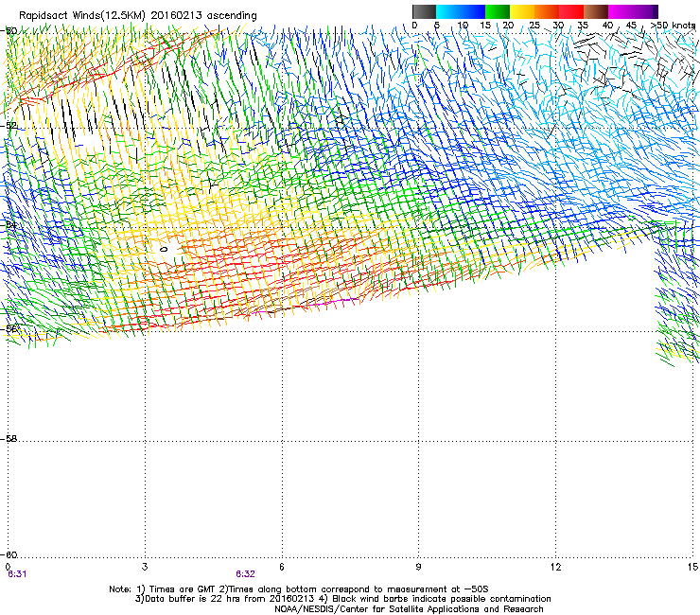
Task: Click the purple 6:31 swath time label
Action: click(17, 574)
